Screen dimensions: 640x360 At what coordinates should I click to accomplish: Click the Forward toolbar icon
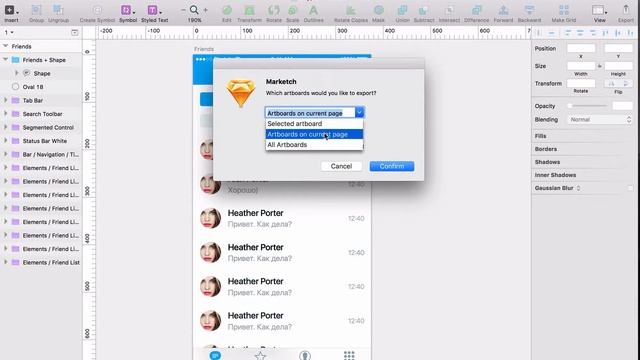pos(503,10)
